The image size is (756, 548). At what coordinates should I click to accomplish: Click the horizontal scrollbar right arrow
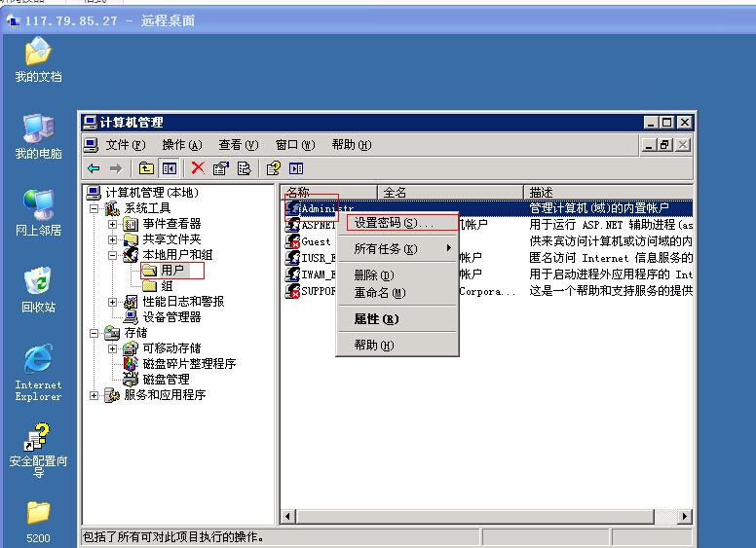685,517
